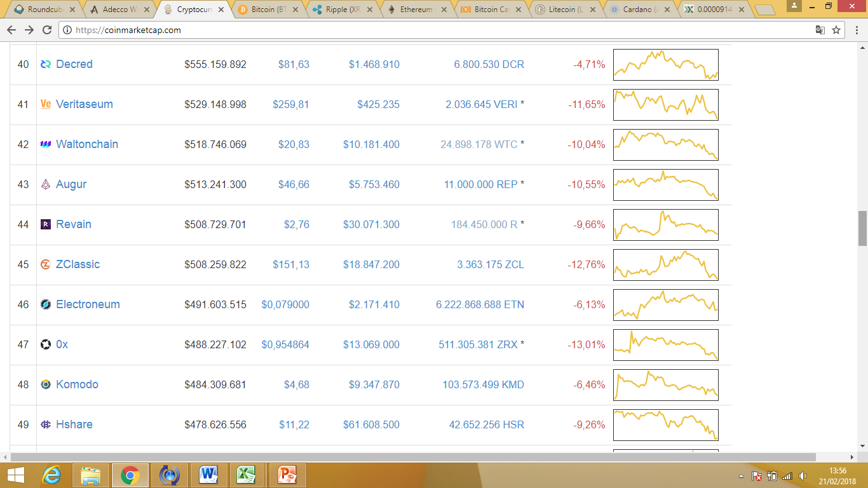Click Augur market cap $513.241.300
The width and height of the screenshot is (868, 488).
pyautogui.click(x=215, y=184)
